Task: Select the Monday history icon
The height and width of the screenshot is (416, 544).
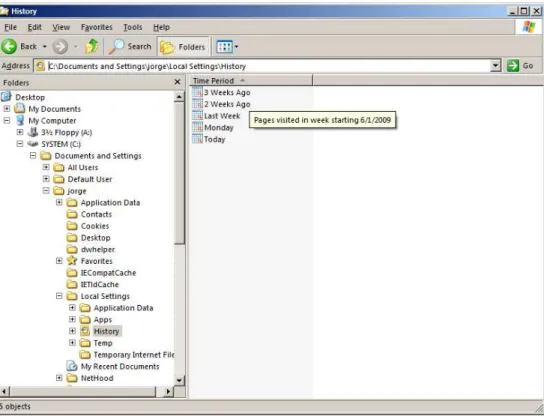Action: click(x=197, y=127)
